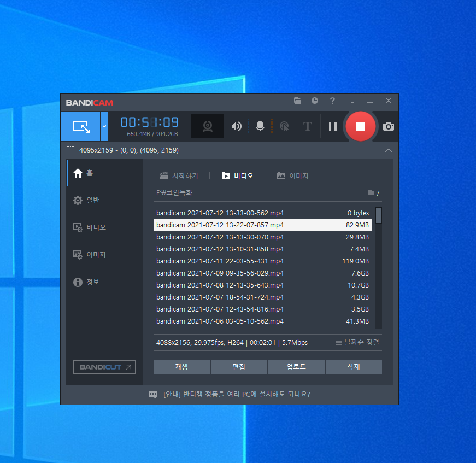476x463 pixels.
Task: Collapse the panel with the chevron up arrow
Action: pos(388,150)
